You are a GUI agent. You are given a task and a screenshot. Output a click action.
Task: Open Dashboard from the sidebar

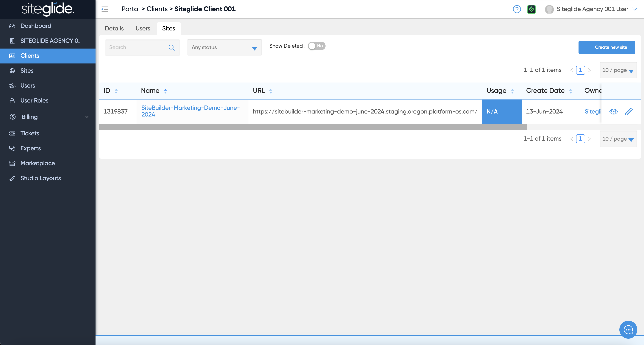pyautogui.click(x=36, y=26)
